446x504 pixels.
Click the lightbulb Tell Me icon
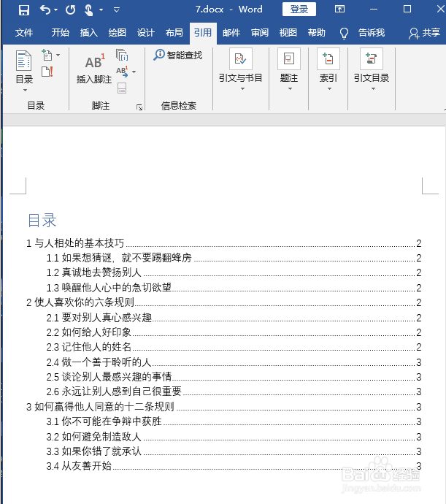click(344, 33)
